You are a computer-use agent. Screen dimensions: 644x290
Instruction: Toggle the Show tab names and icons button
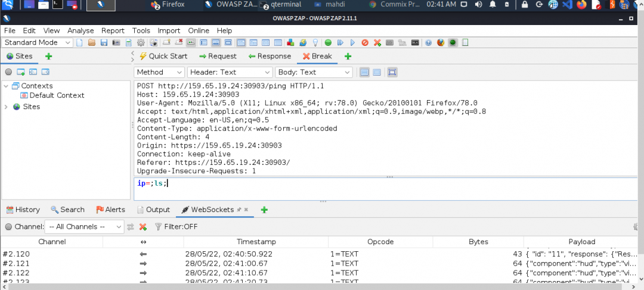coord(191,43)
